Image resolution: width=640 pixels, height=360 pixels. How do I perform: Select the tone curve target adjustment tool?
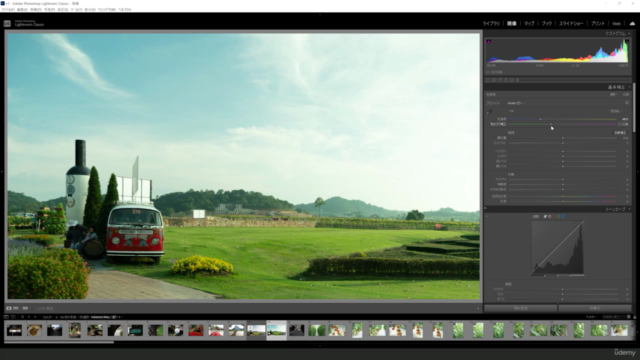(x=487, y=216)
